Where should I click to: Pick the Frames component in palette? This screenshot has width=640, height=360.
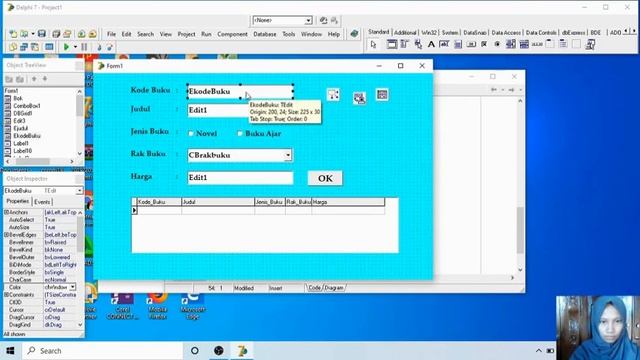tap(391, 44)
